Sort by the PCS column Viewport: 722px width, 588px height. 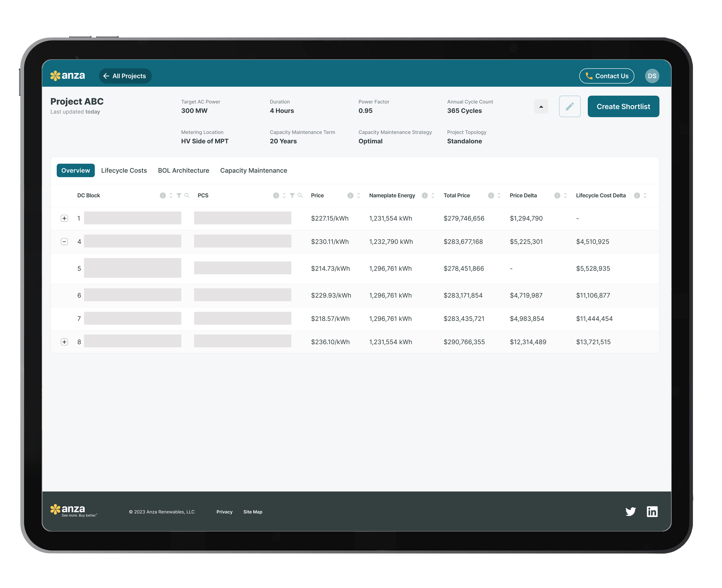coord(284,196)
